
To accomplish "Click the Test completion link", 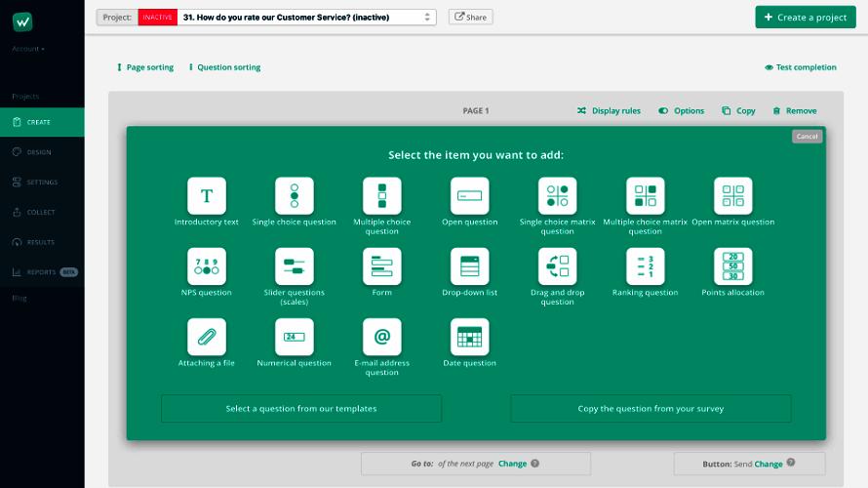I will [801, 67].
